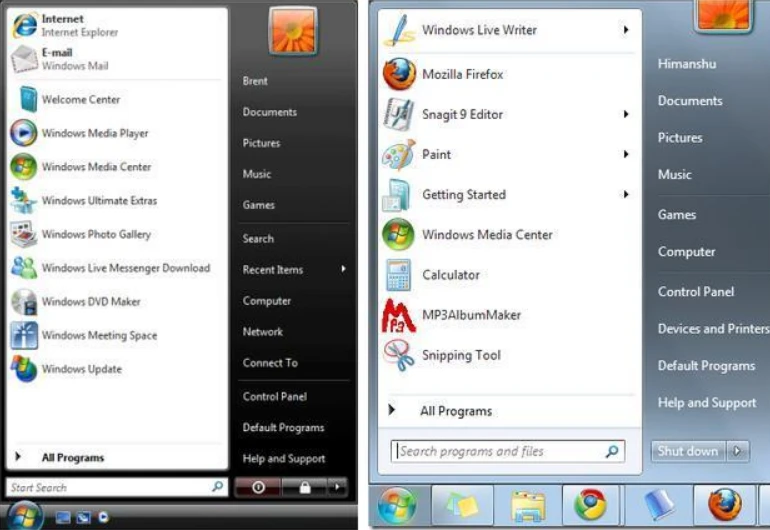Click Windows 7 user account picture

[x=723, y=15]
